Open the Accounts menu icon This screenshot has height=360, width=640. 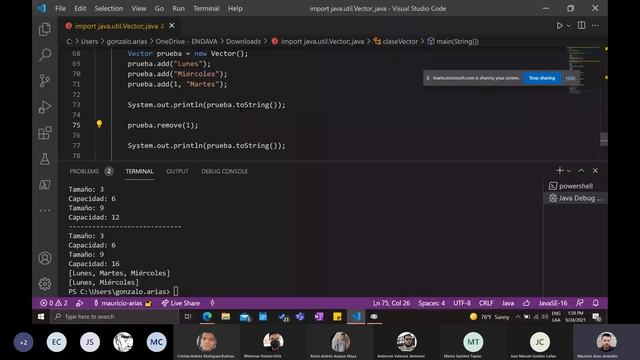pyautogui.click(x=45, y=258)
